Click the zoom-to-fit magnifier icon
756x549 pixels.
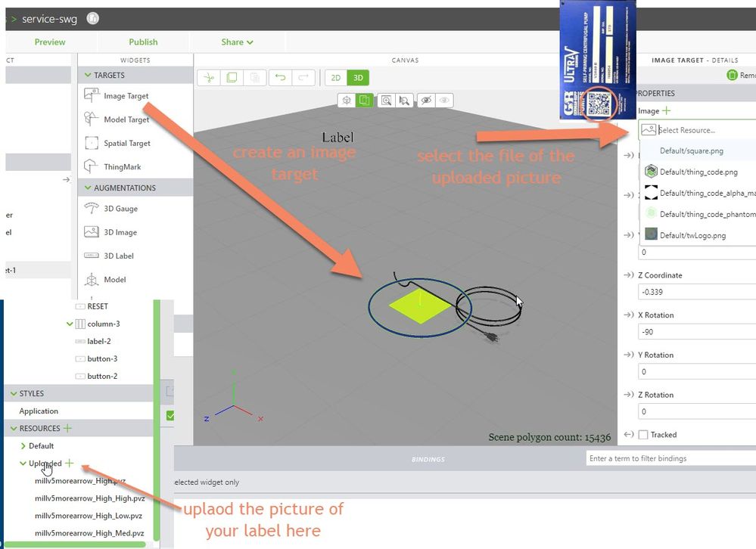tap(386, 100)
